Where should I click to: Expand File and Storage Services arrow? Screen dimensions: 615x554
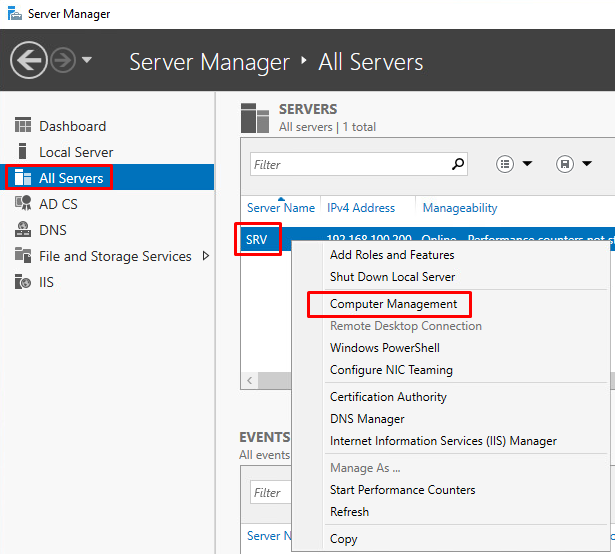pos(206,256)
